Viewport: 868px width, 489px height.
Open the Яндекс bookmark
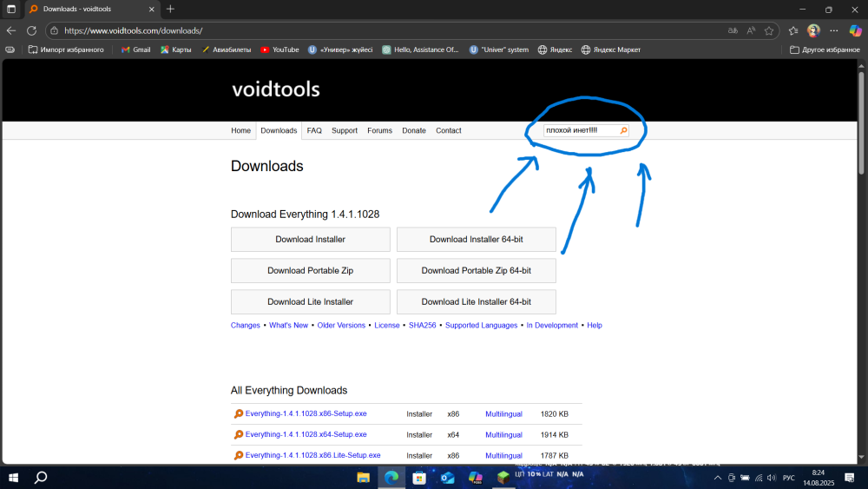pos(556,50)
